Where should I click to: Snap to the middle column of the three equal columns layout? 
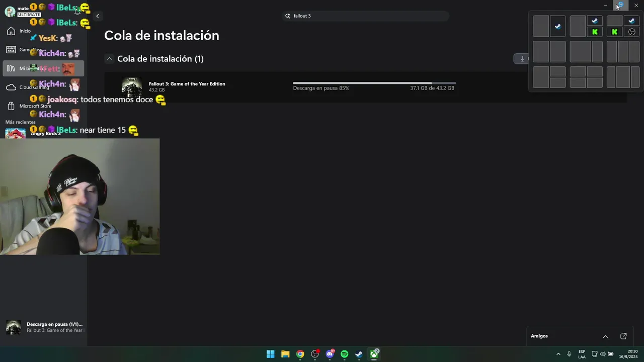coord(623,52)
